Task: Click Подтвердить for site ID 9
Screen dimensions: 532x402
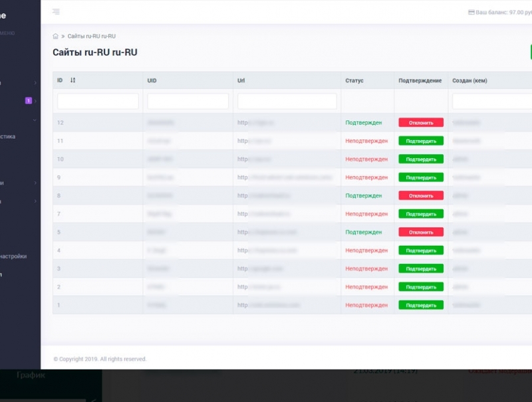Action: (x=421, y=177)
